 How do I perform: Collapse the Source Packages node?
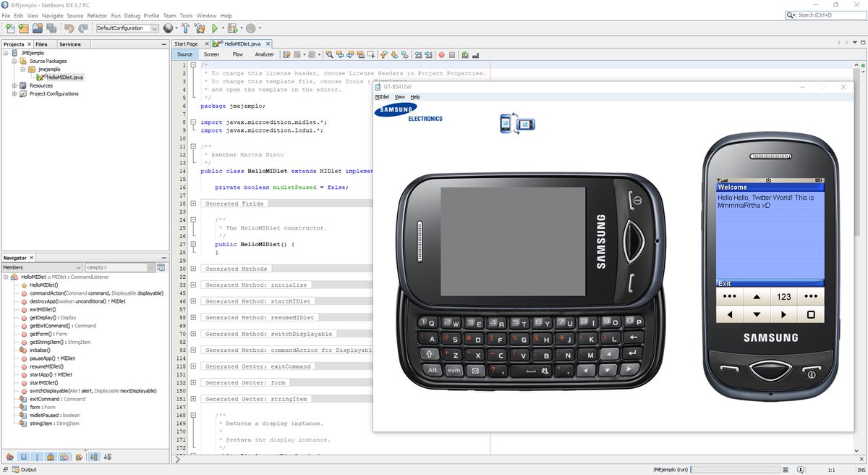[14, 62]
